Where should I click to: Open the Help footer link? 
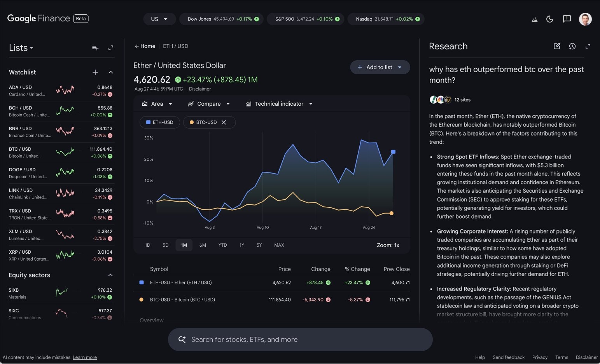pos(480,357)
